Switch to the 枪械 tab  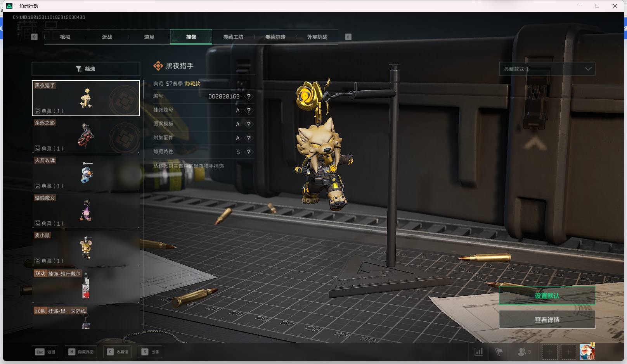click(x=65, y=37)
